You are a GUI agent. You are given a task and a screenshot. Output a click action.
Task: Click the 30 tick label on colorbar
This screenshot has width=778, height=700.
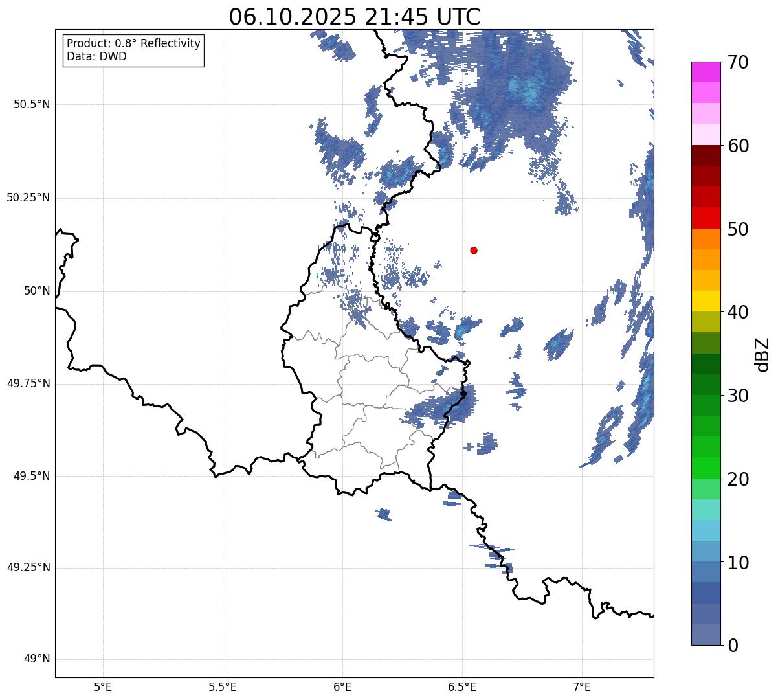tap(738, 396)
